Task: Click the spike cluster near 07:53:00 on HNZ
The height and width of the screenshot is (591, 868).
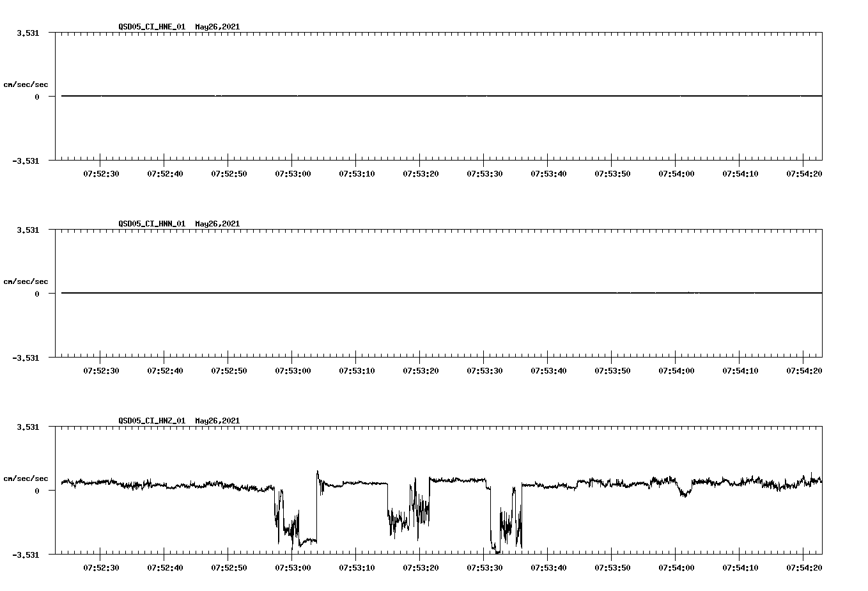Action: point(288,524)
